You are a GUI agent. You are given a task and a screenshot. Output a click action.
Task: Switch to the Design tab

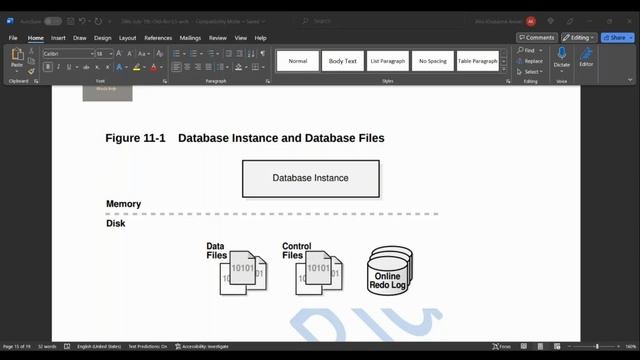(102, 38)
